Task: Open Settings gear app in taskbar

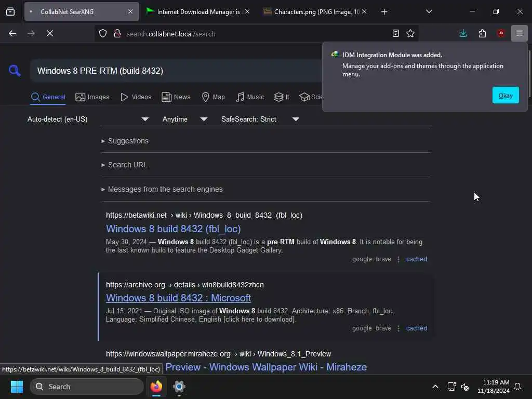Action: pyautogui.click(x=179, y=387)
